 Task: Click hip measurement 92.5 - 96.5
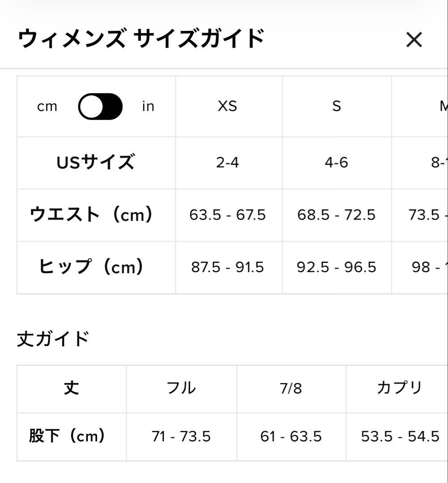point(337,267)
